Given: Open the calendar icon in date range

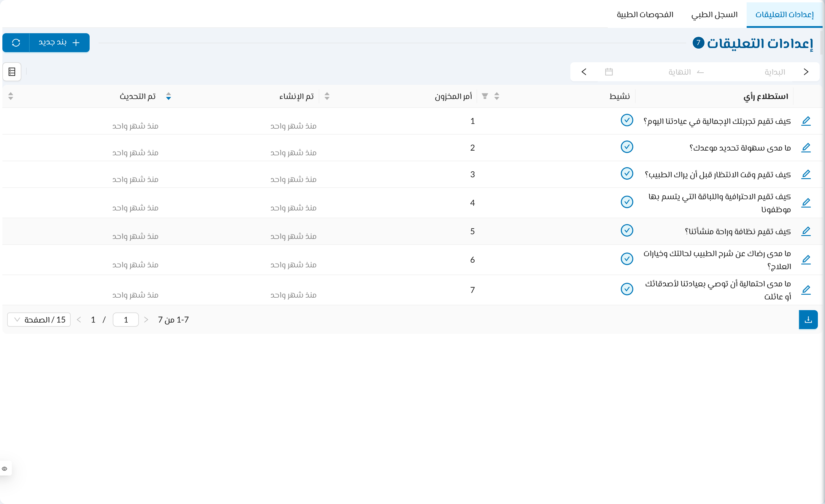Looking at the screenshot, I should (609, 72).
